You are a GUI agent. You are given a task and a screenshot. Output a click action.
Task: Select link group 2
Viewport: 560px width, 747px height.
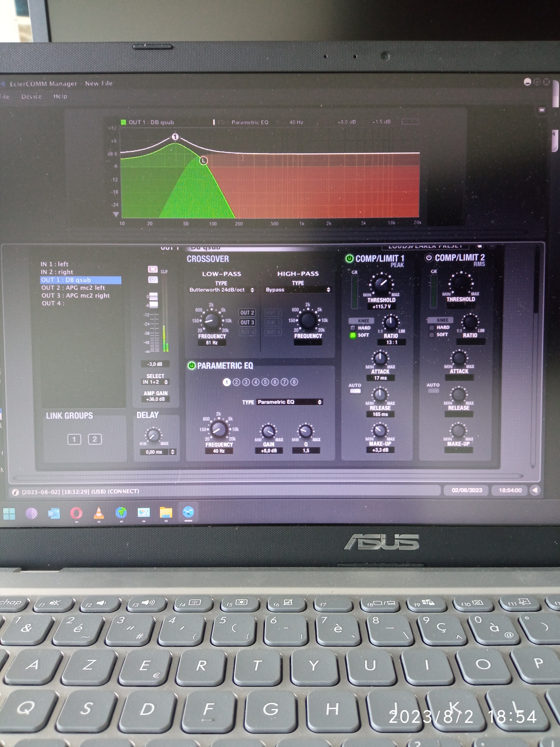point(95,439)
